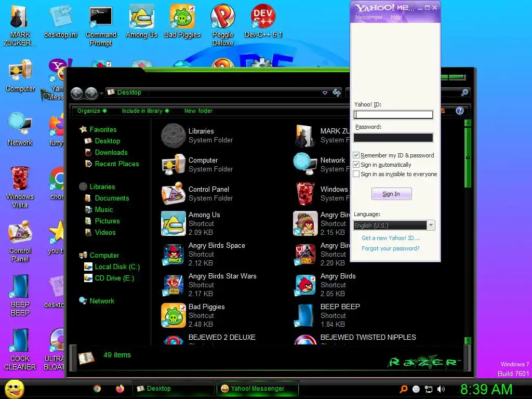
Task: Switch to Yahoo! Messenger taskbar button
Action: (x=258, y=389)
